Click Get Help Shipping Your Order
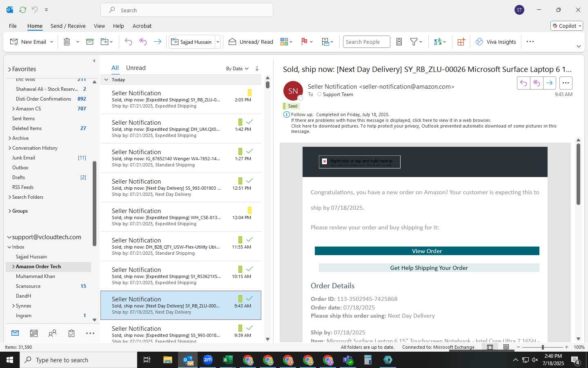 coord(429,268)
